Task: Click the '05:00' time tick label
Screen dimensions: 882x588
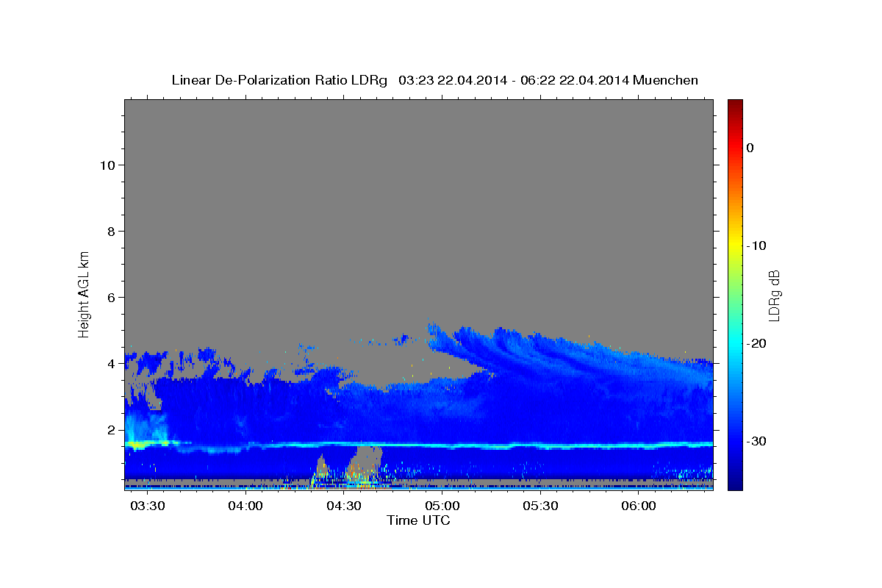Action: point(442,506)
